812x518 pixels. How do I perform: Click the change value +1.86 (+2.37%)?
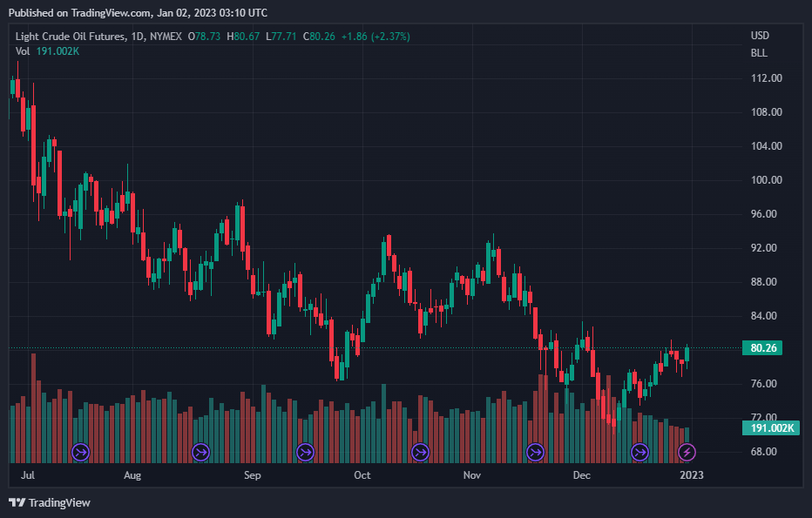[376, 37]
